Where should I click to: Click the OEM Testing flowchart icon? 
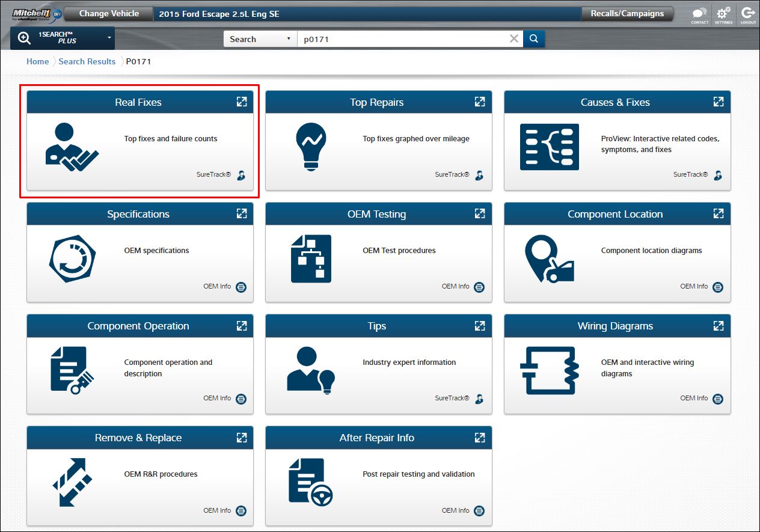click(x=311, y=258)
